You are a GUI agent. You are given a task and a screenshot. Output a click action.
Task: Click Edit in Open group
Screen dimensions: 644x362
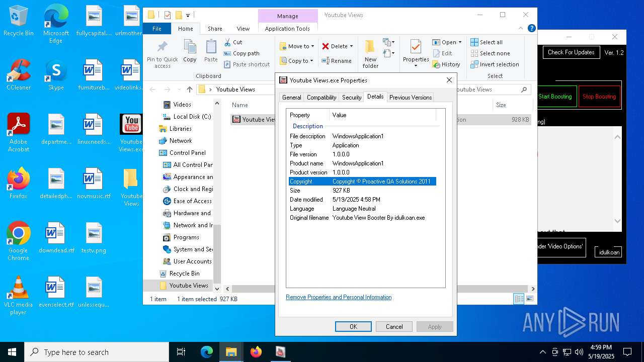pyautogui.click(x=442, y=53)
